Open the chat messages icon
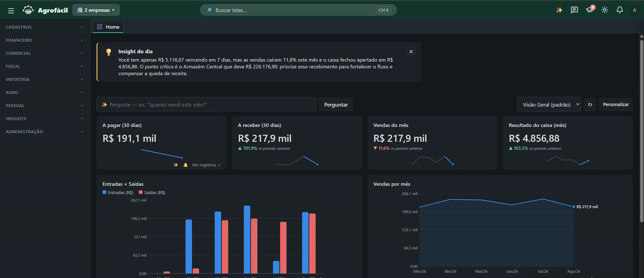The image size is (644, 278). 574,10
